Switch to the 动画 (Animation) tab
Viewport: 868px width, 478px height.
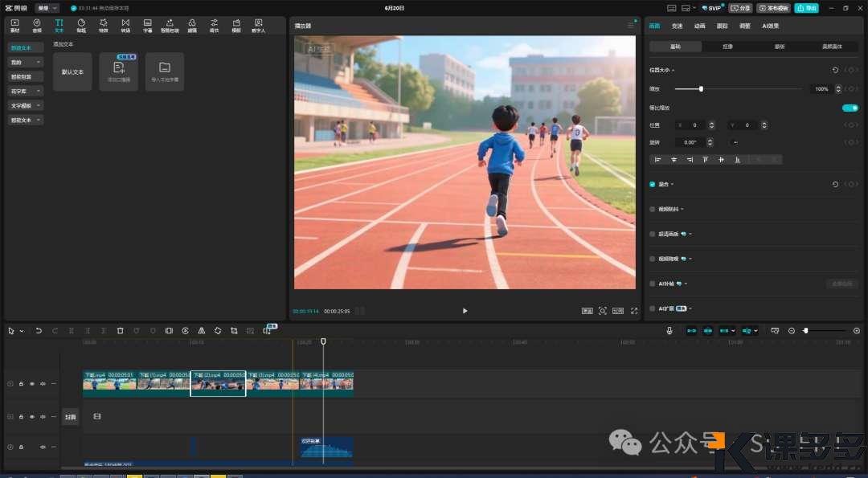[x=699, y=26]
